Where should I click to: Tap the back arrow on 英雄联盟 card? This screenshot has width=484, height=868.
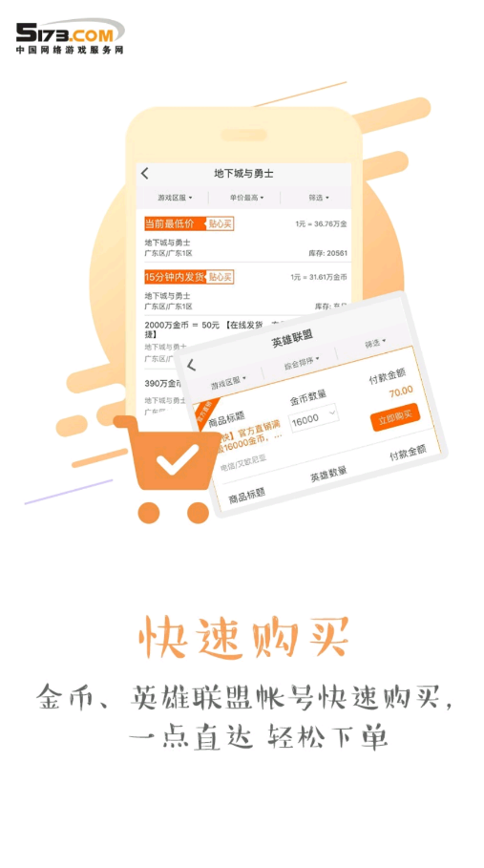coord(191,365)
